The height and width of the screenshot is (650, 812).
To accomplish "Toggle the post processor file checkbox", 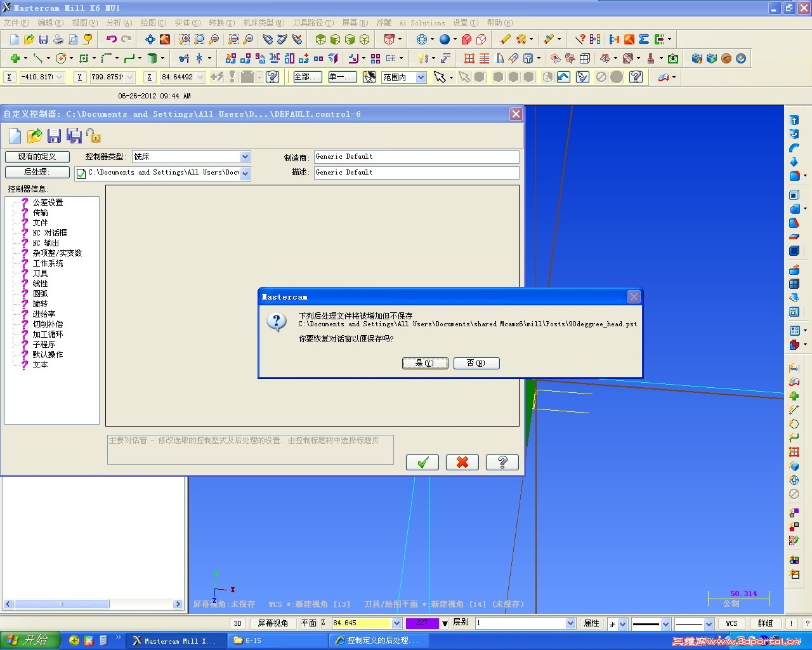I will pyautogui.click(x=81, y=173).
